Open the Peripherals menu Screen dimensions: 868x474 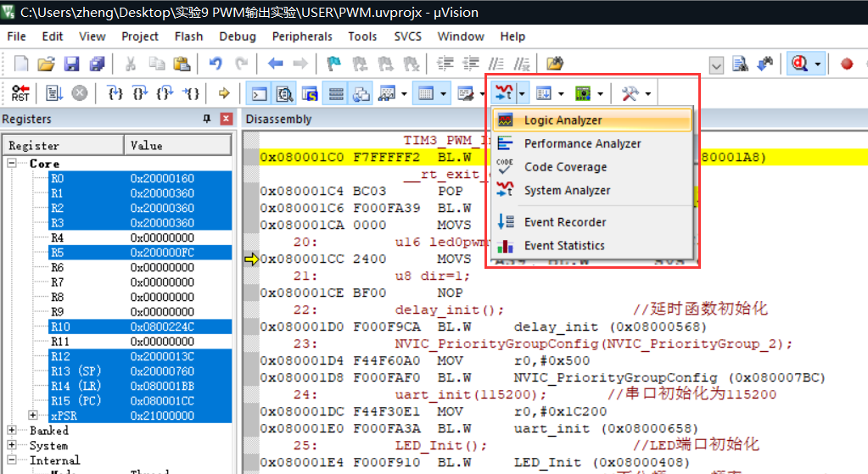(302, 36)
